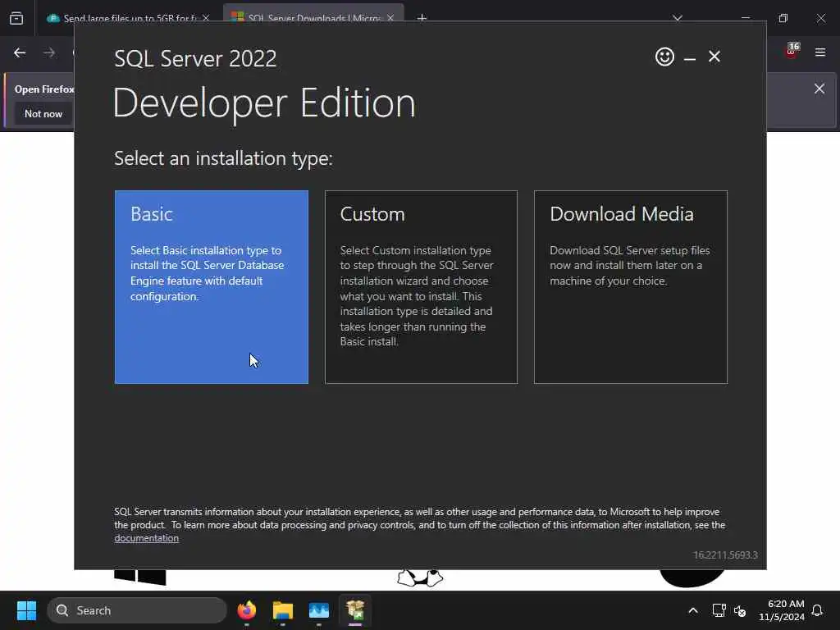Switch to Send large files tab
The height and width of the screenshot is (630, 840).
click(x=123, y=18)
